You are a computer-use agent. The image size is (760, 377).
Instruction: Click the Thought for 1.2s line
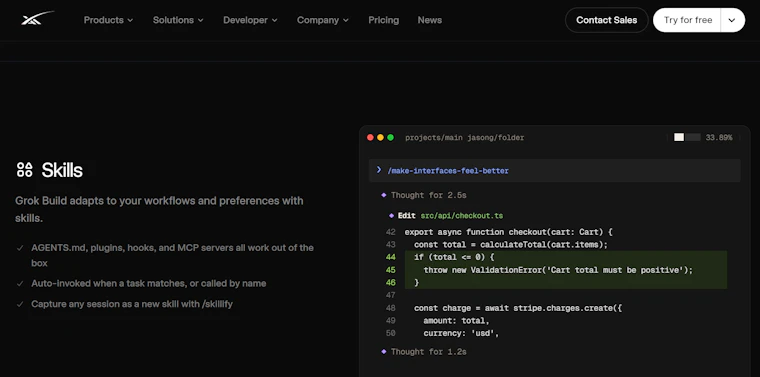[x=428, y=352]
